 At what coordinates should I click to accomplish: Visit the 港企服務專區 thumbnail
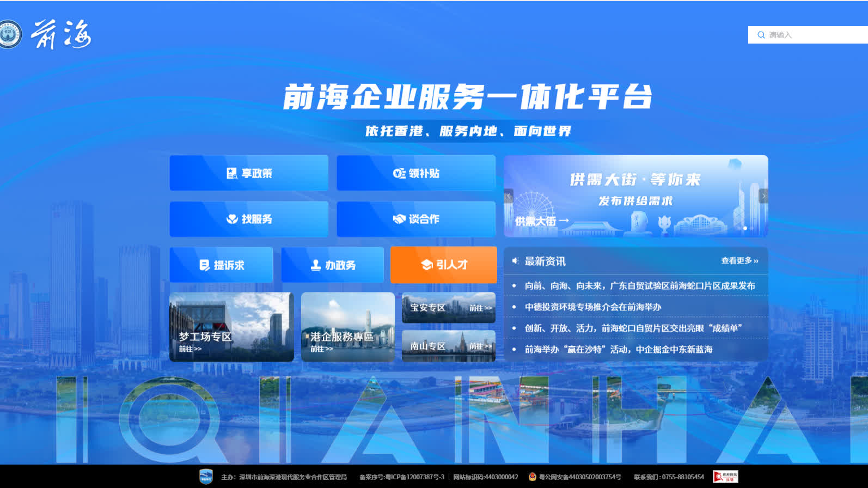[x=347, y=327]
